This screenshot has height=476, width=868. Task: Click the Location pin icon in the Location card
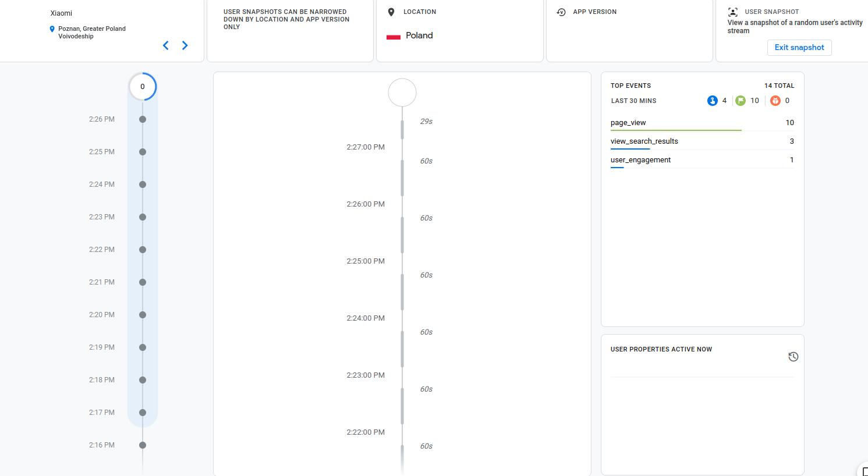point(391,12)
